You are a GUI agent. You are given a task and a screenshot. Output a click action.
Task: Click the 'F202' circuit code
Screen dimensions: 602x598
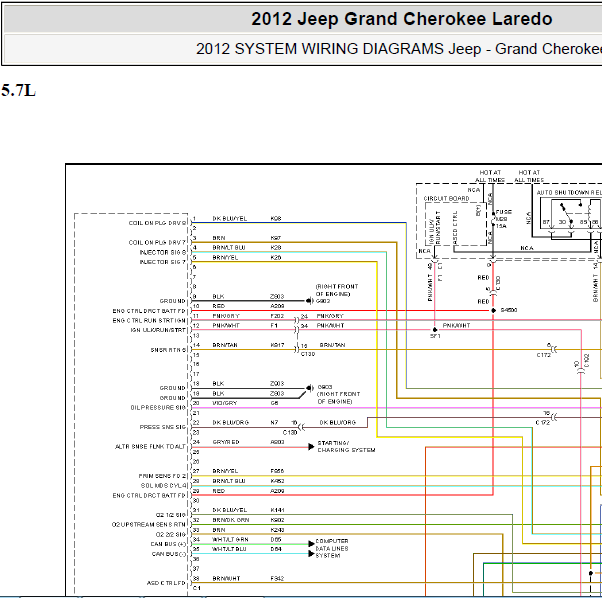coord(277,316)
